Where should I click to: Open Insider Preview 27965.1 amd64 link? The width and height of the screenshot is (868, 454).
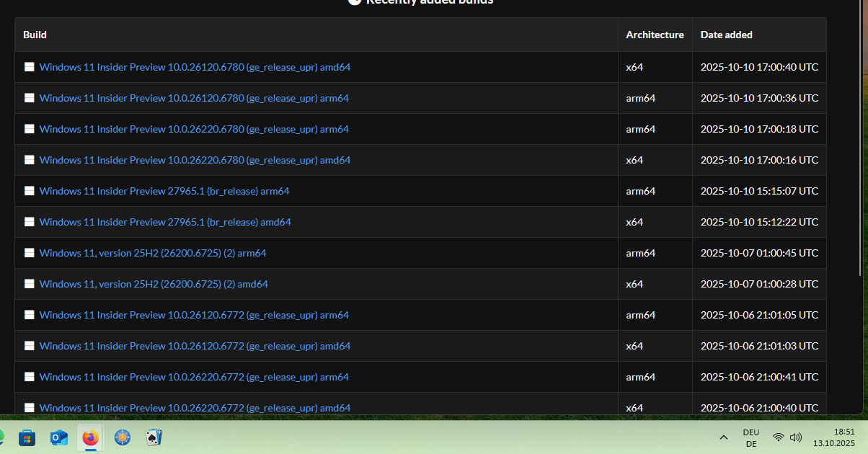coord(165,222)
